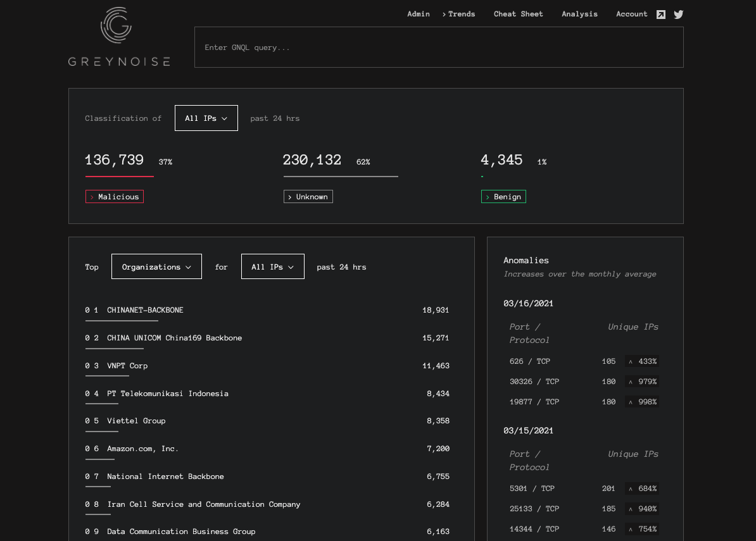756x541 pixels.
Task: Open the All IPs dropdown beside 'for'
Action: (273, 266)
